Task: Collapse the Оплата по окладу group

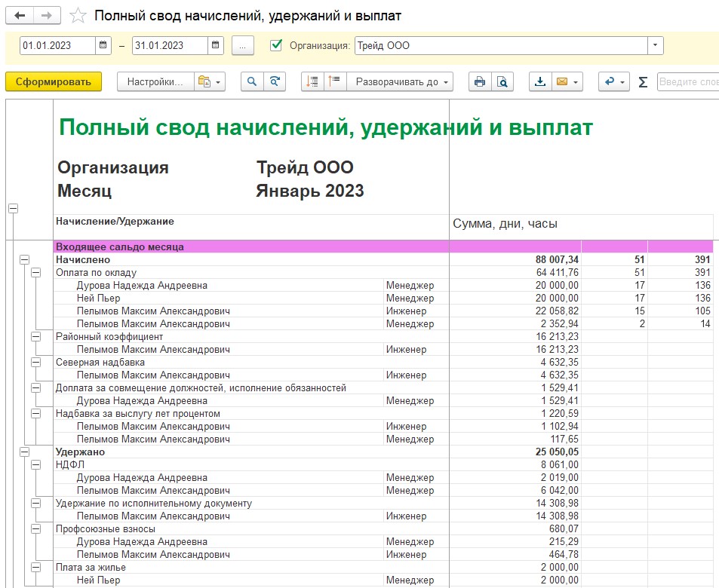Action: click(x=35, y=273)
